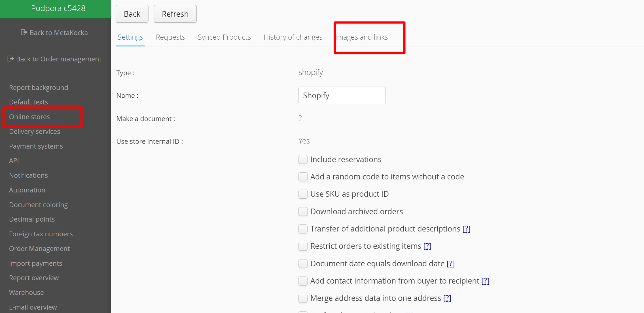
Task: Enable Add a random code to items
Action: (x=303, y=177)
